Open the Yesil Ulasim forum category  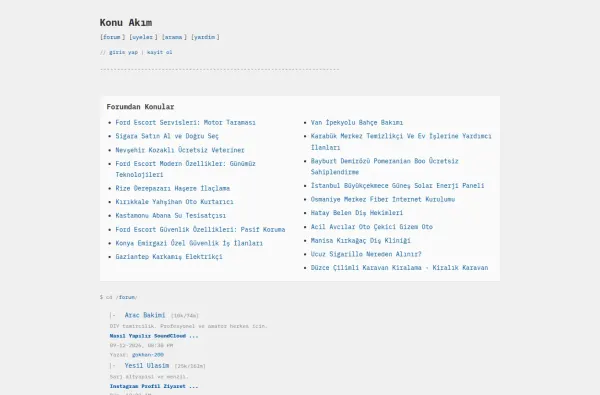pyautogui.click(x=147, y=366)
